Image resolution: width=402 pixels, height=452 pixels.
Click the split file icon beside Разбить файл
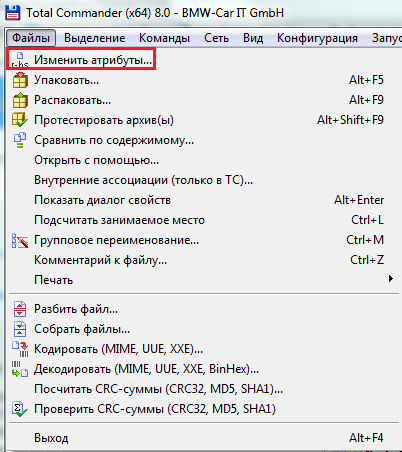click(x=20, y=309)
